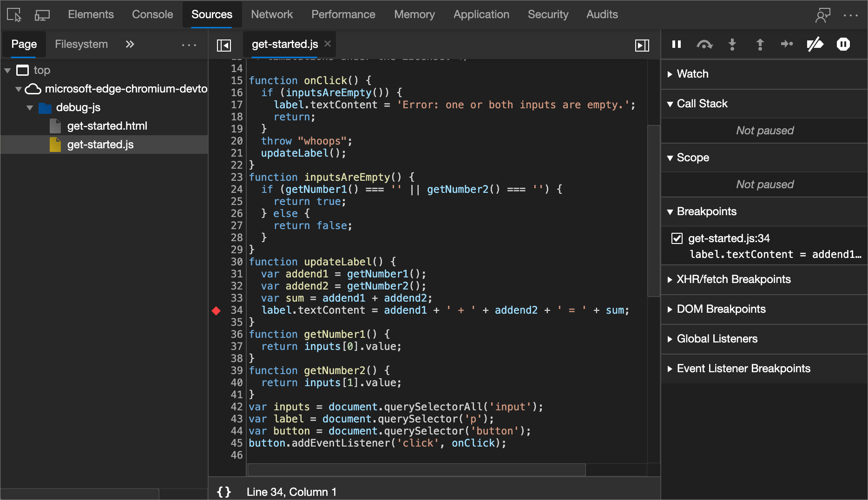
Task: Open the DevTools more options menu
Action: [x=851, y=15]
